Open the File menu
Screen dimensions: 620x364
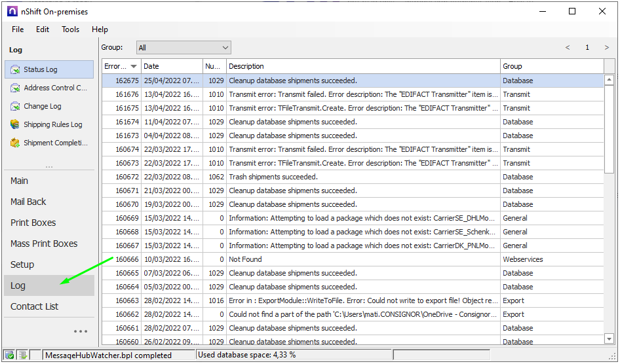click(x=18, y=29)
